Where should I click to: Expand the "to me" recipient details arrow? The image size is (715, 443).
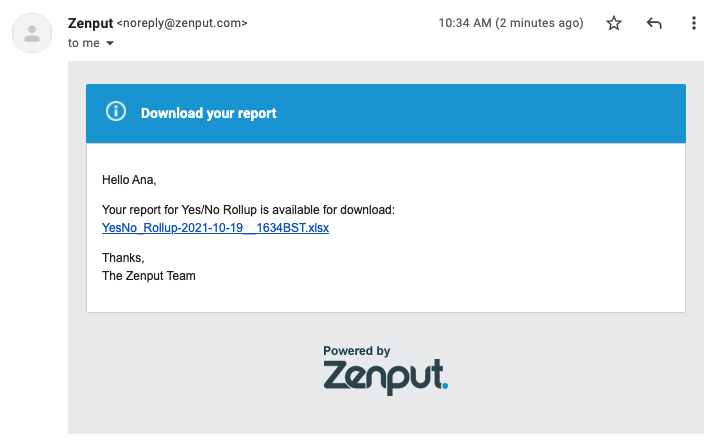coord(110,43)
